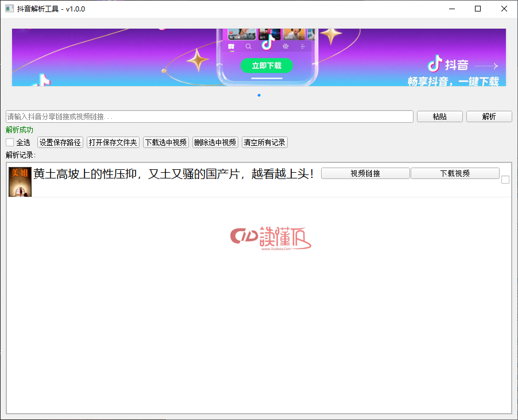
Task: Click 畅享抖音，一键下载 banner text
Action: (453, 81)
